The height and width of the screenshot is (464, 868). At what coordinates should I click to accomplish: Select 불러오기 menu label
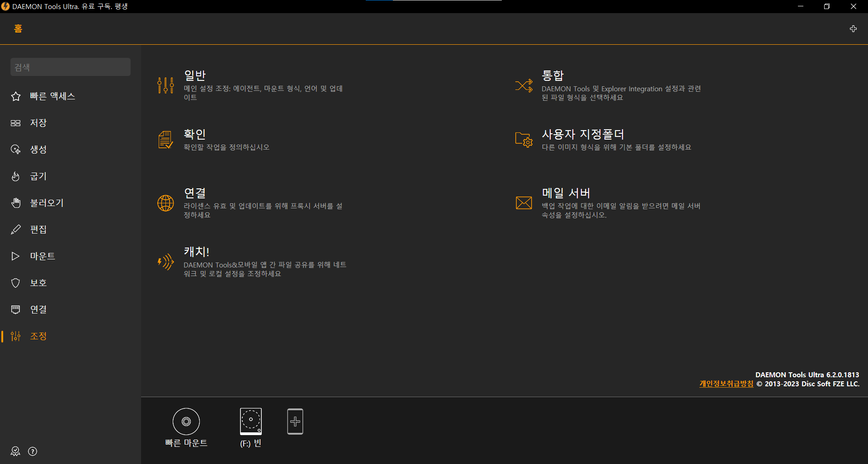tap(47, 203)
